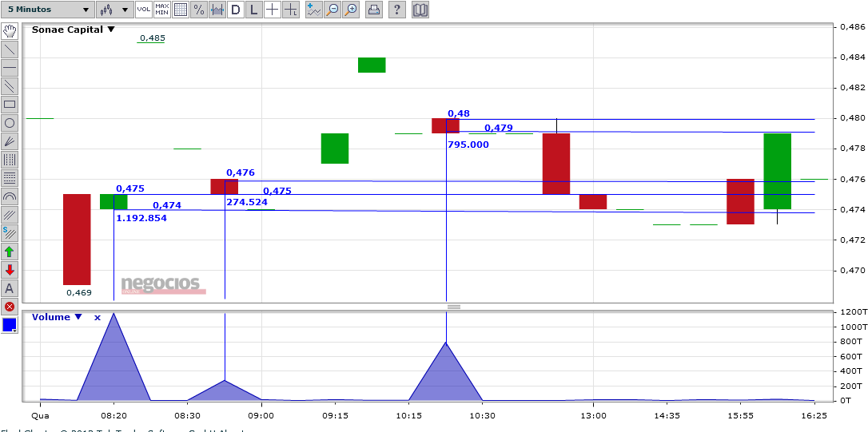Place a green up arrow marker
Image resolution: width=868 pixels, height=432 pixels.
tap(10, 252)
